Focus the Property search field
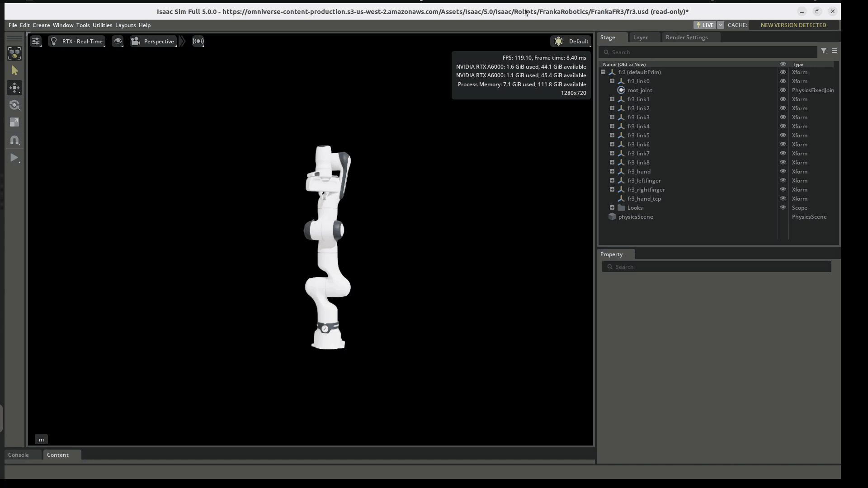 717,267
